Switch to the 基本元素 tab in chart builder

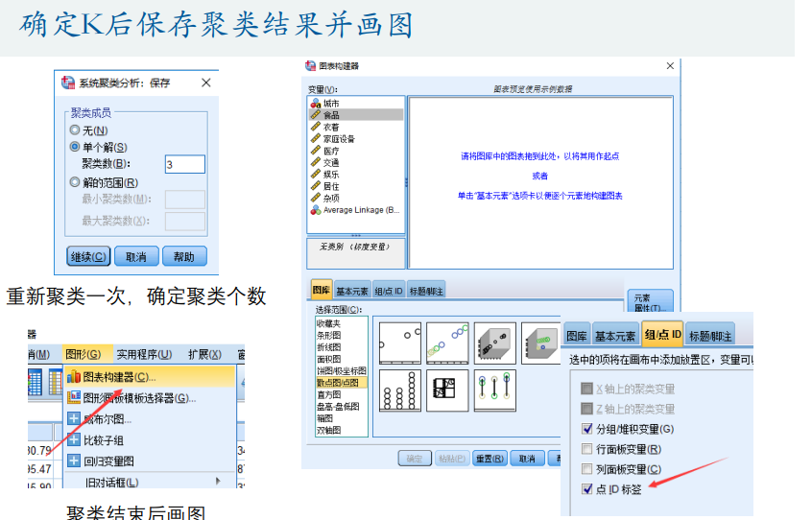(x=352, y=291)
